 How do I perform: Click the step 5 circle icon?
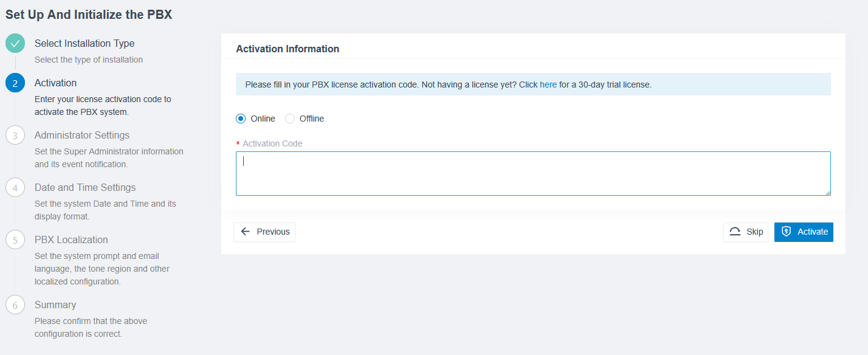(x=15, y=240)
